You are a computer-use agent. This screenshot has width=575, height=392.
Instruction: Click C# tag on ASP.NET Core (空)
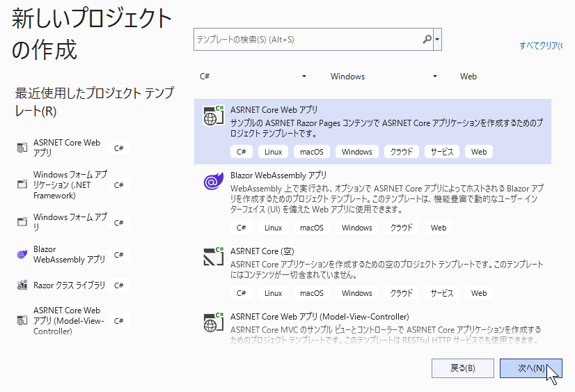pyautogui.click(x=242, y=293)
